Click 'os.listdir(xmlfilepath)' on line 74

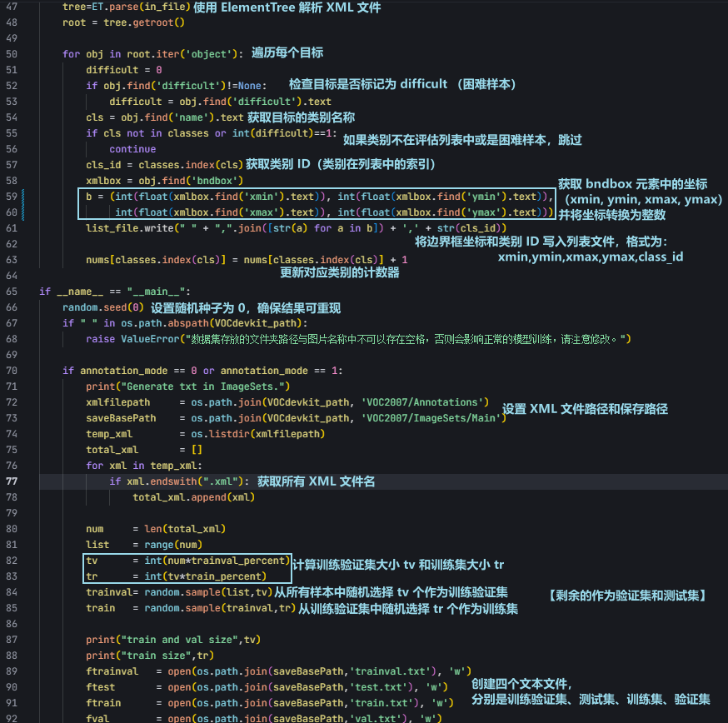(257, 433)
